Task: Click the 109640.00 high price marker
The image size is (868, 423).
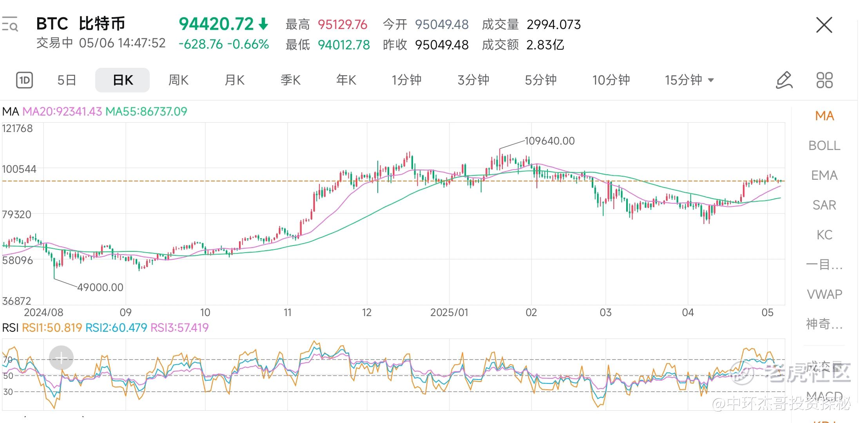Action: point(549,141)
